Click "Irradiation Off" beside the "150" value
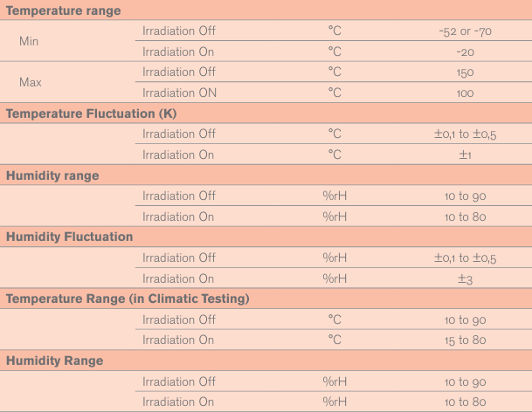Image resolution: width=532 pixels, height=412 pixels. [x=178, y=72]
